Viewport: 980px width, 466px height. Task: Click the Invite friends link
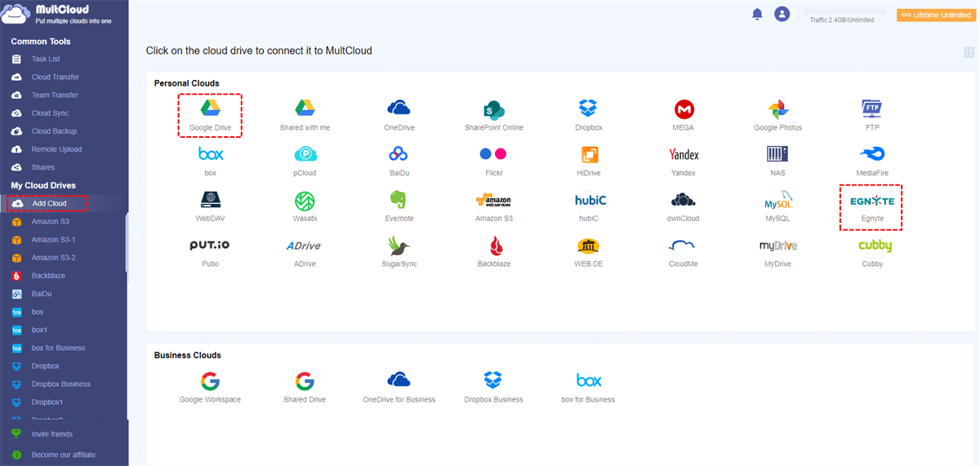(51, 434)
